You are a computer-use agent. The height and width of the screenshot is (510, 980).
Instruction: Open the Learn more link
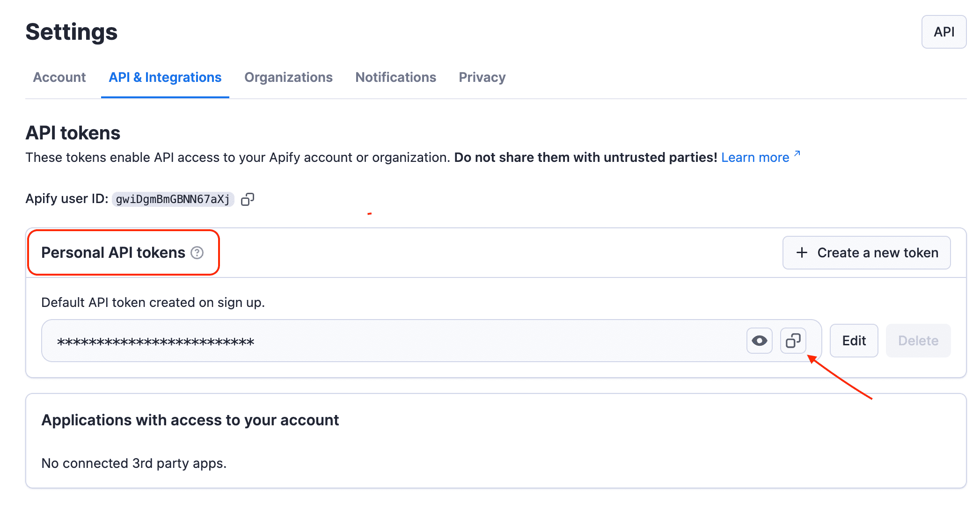click(x=755, y=157)
